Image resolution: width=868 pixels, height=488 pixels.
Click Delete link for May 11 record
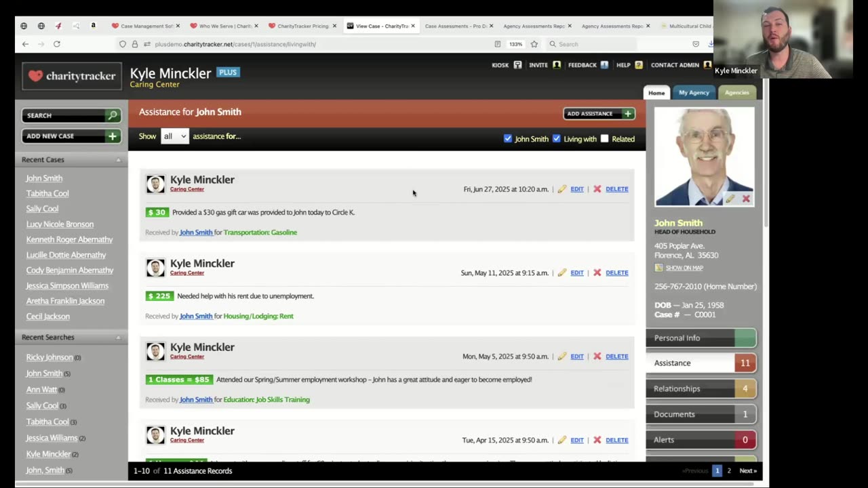click(x=617, y=273)
